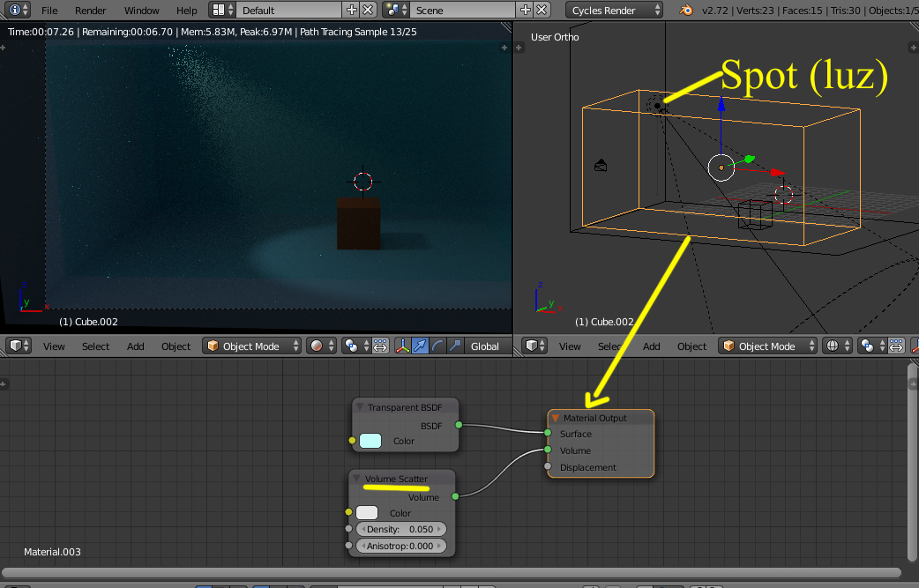Open the Global orientation dropdown
This screenshot has height=588, width=919.
pyautogui.click(x=484, y=346)
